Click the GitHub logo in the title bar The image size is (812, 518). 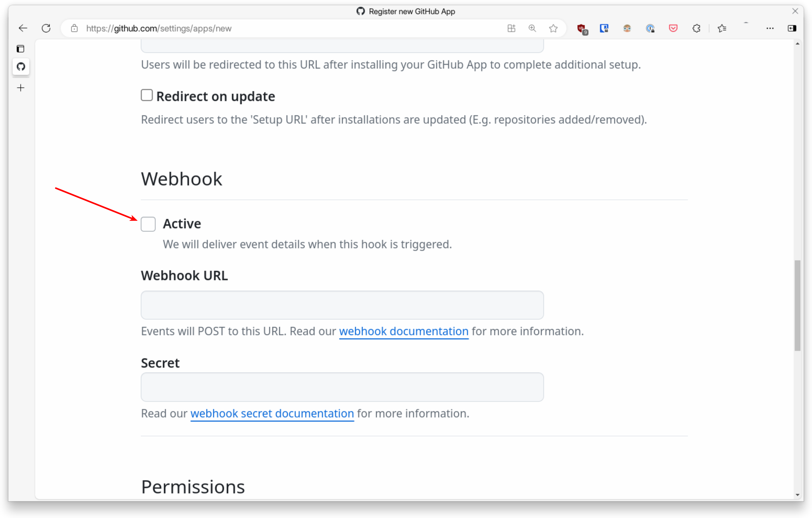360,11
